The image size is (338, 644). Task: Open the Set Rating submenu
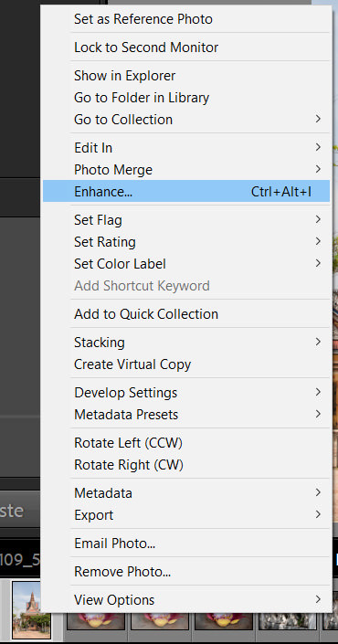point(186,241)
